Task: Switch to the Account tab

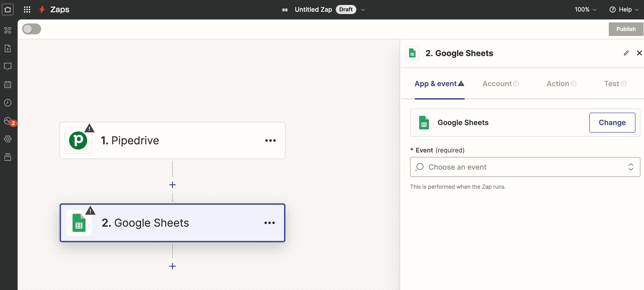Action: point(500,84)
